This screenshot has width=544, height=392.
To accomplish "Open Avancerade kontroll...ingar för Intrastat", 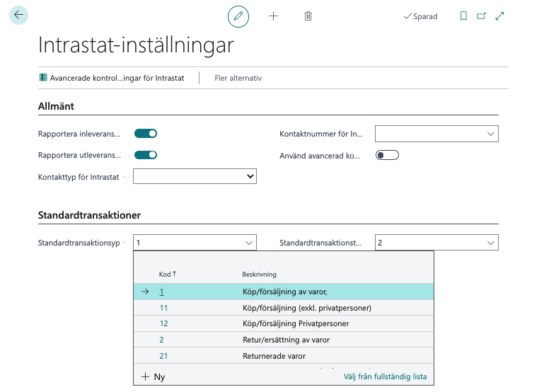I will (112, 78).
